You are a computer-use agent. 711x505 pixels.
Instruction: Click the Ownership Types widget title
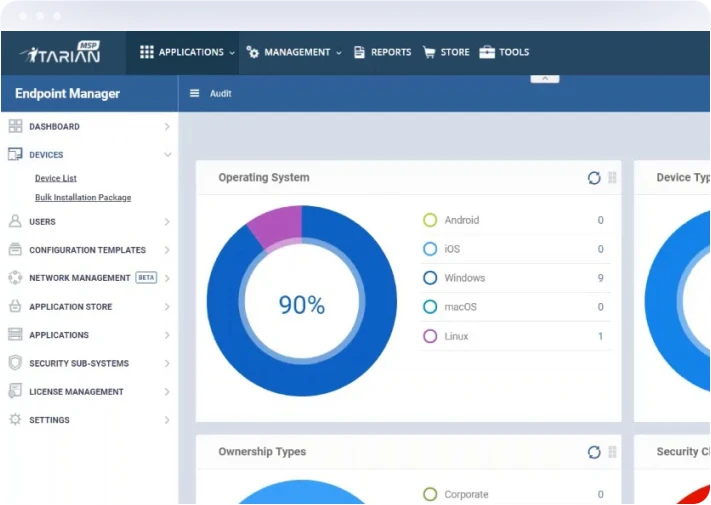262,452
